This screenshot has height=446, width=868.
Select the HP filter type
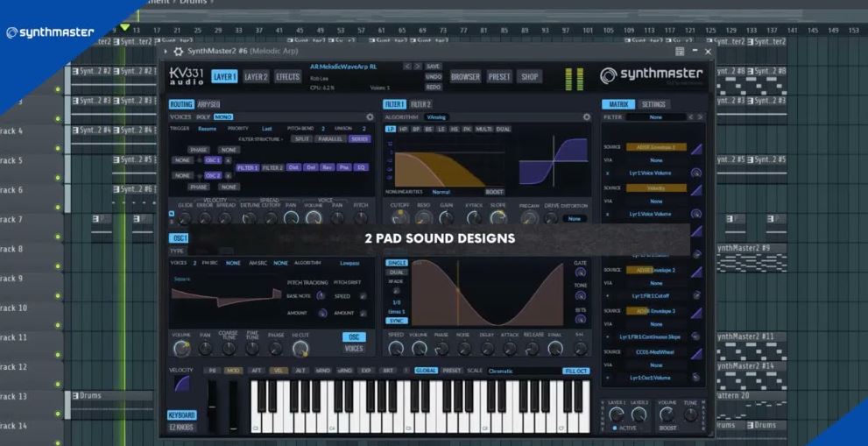[403, 129]
